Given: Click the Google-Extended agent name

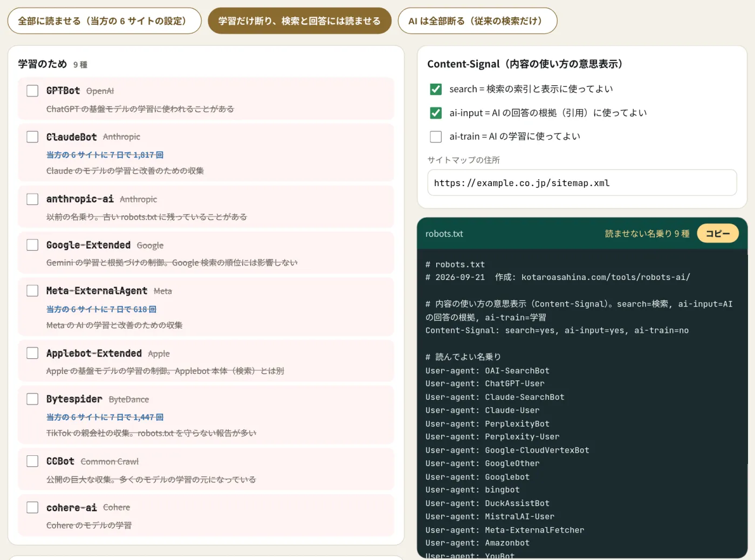Looking at the screenshot, I should (88, 245).
